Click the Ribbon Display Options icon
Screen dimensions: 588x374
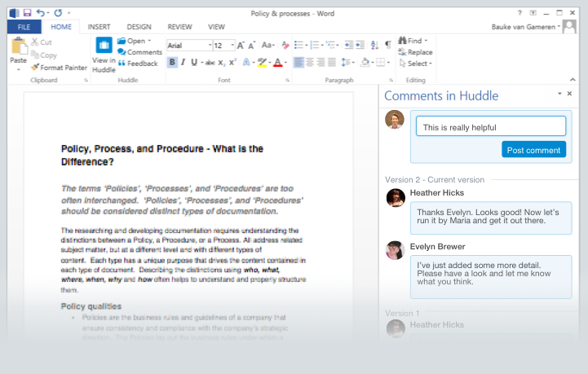[533, 13]
